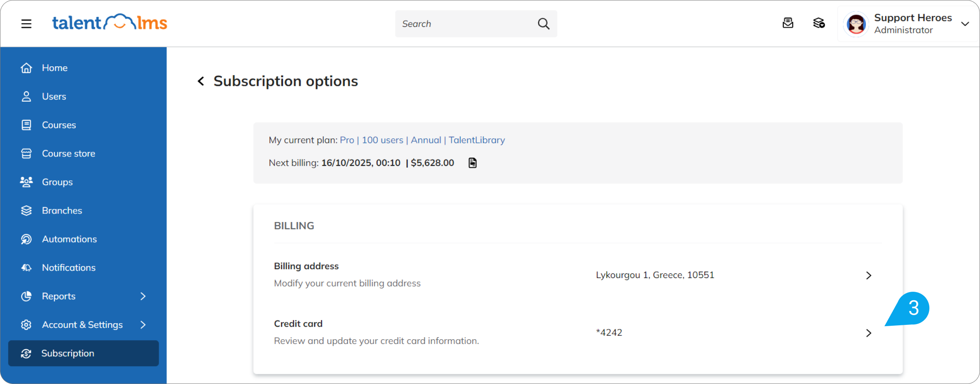This screenshot has height=384, width=980.
Task: Click the Pro plan link
Action: coord(347,140)
